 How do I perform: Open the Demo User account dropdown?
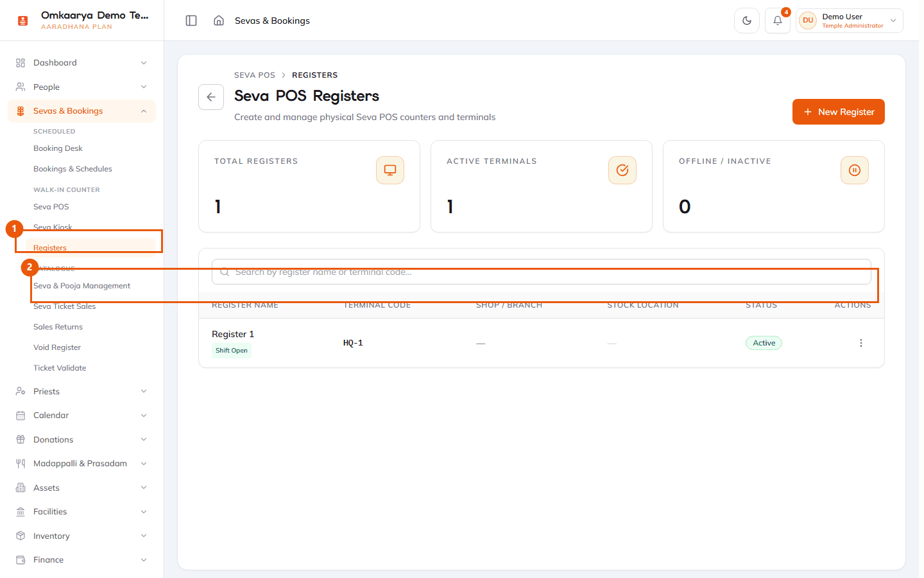click(850, 21)
